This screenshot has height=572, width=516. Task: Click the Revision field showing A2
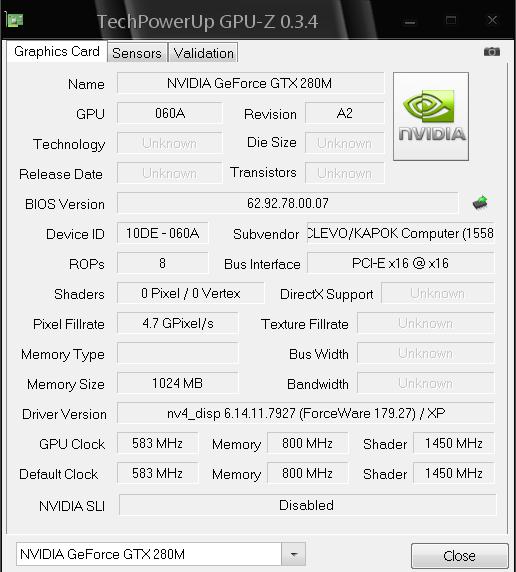coord(344,113)
